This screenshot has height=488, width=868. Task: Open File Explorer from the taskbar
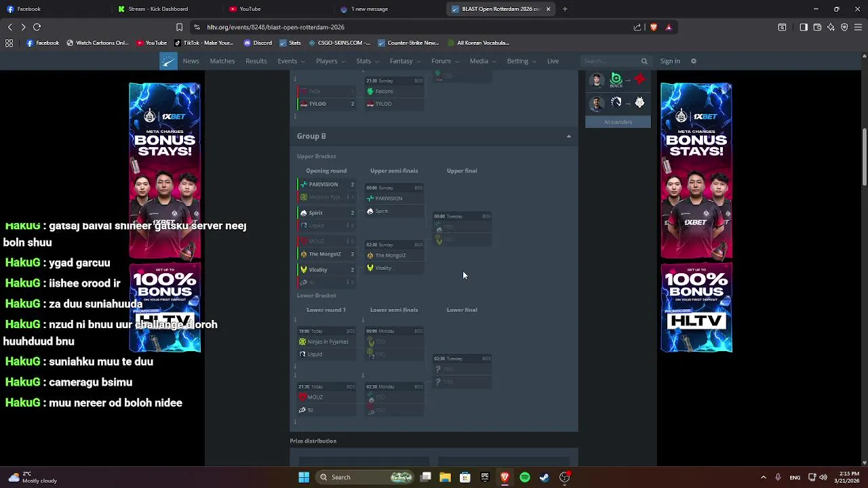(445, 477)
